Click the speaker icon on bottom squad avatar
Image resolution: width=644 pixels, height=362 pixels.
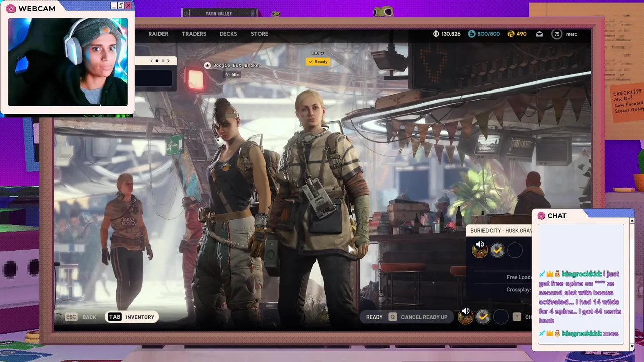(x=466, y=311)
